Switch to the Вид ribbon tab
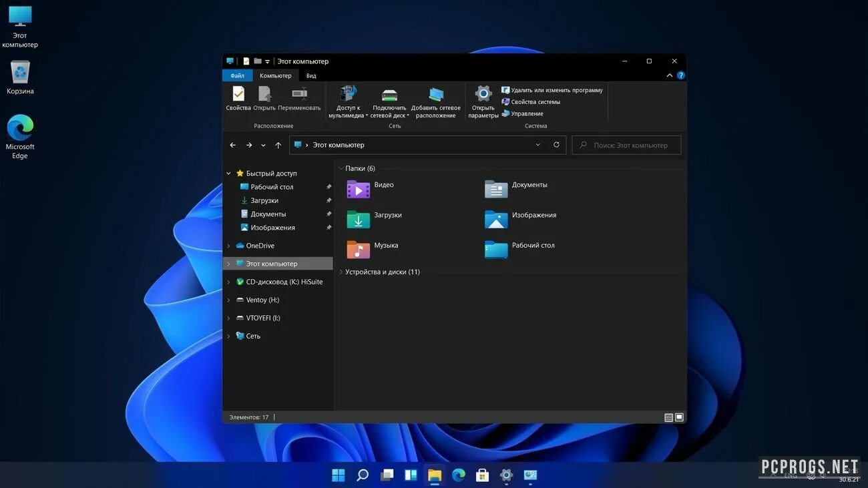Viewport: 868px width, 488px height. (x=311, y=75)
